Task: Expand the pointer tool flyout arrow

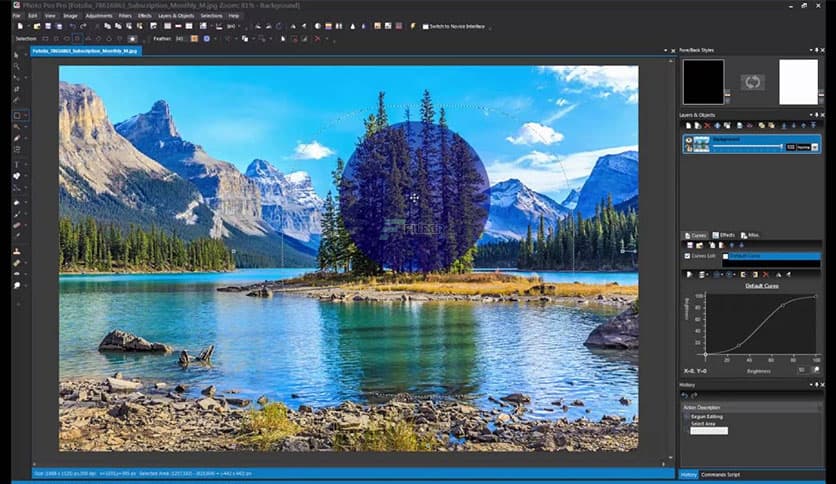Action: [26, 54]
